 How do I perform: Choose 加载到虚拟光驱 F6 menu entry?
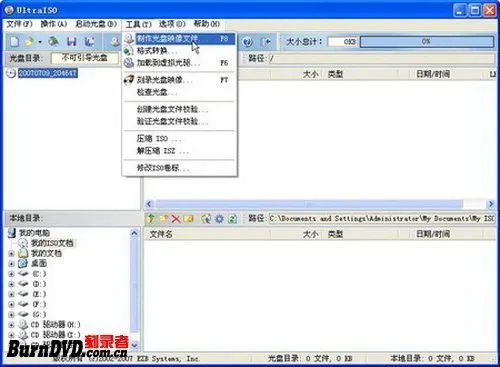[x=180, y=63]
